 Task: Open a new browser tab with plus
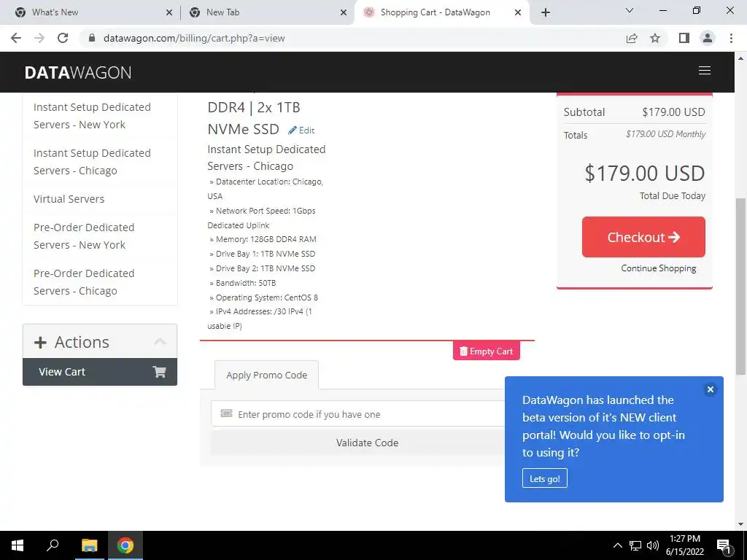point(546,12)
